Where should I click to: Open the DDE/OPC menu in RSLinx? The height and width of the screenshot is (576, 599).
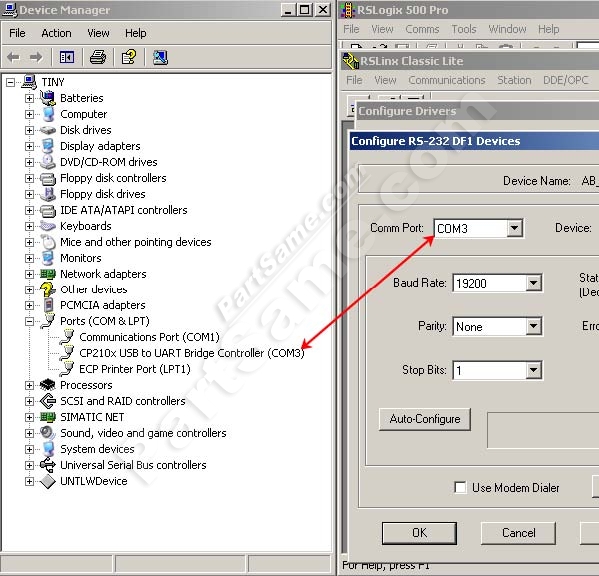click(565, 80)
